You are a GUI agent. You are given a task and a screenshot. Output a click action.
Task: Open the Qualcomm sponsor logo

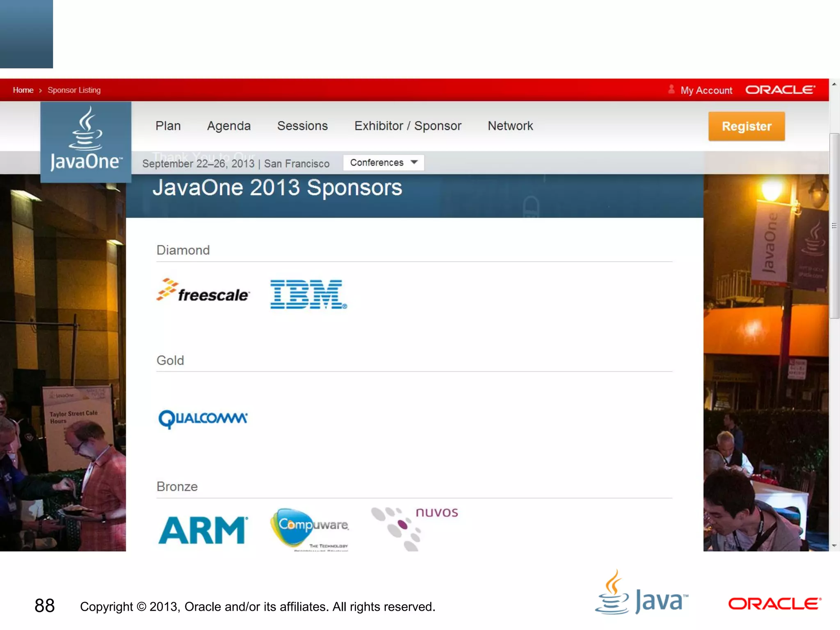coord(203,419)
